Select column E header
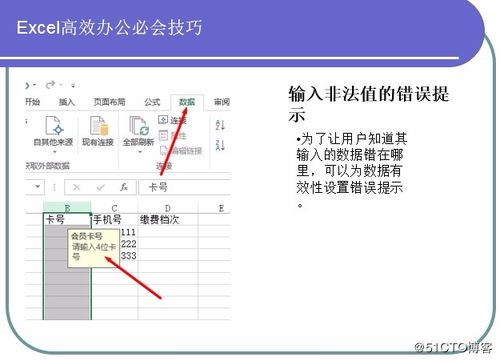500x361 pixels. click(x=215, y=208)
